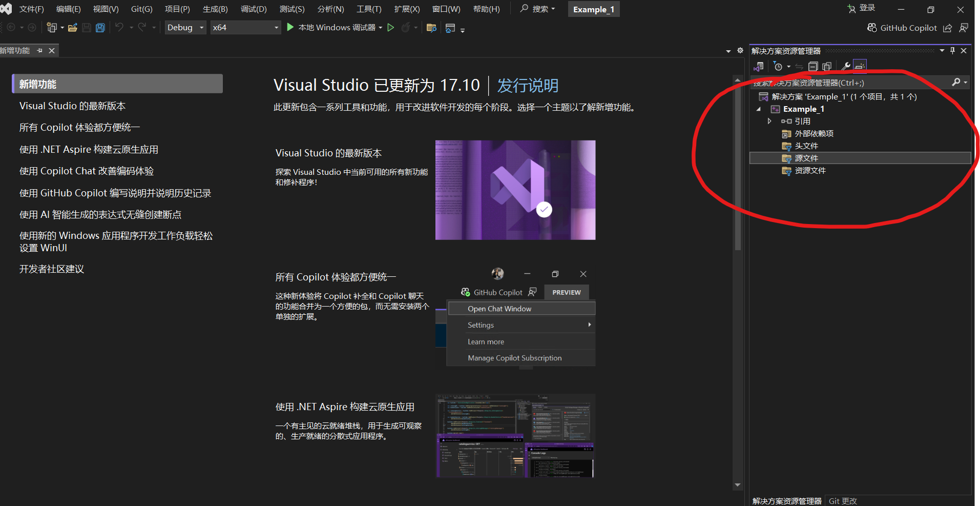The width and height of the screenshot is (980, 506).
Task: Open the 发行说明 release notes link
Action: pyautogui.click(x=528, y=85)
